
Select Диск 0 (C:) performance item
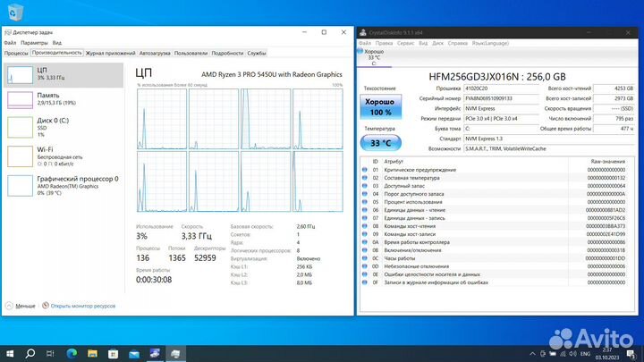click(x=64, y=127)
